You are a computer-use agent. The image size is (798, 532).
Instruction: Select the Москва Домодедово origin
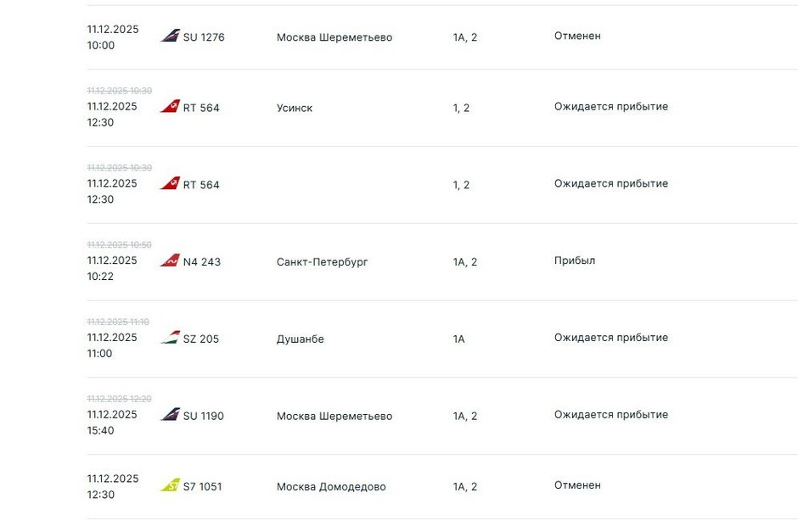(331, 487)
